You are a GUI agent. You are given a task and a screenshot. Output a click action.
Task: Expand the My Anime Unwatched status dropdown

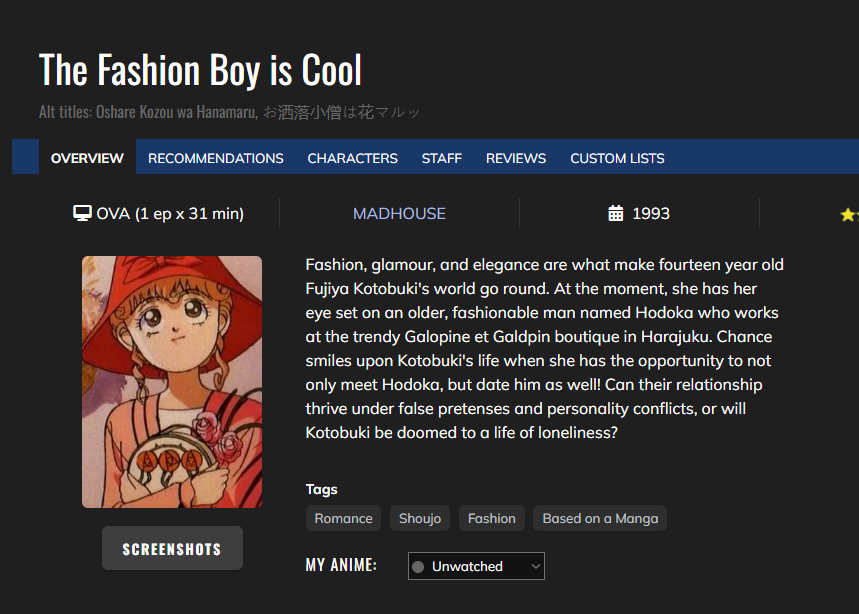(x=476, y=566)
